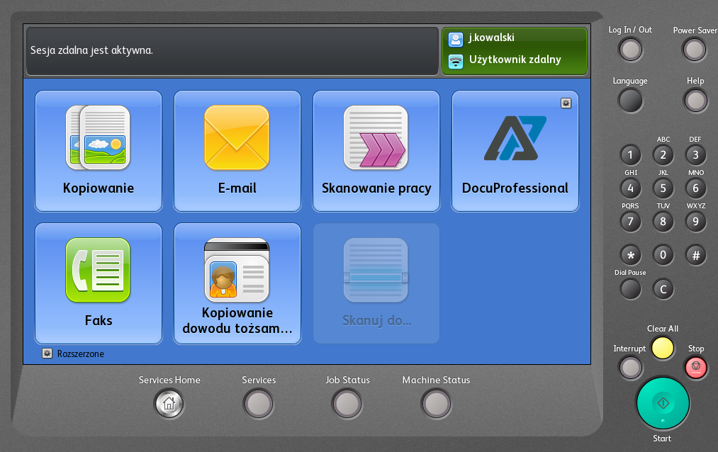This screenshot has width=718, height=452.
Task: Start Kopiowanie dowodu tożsamości service
Action: pyautogui.click(x=237, y=283)
